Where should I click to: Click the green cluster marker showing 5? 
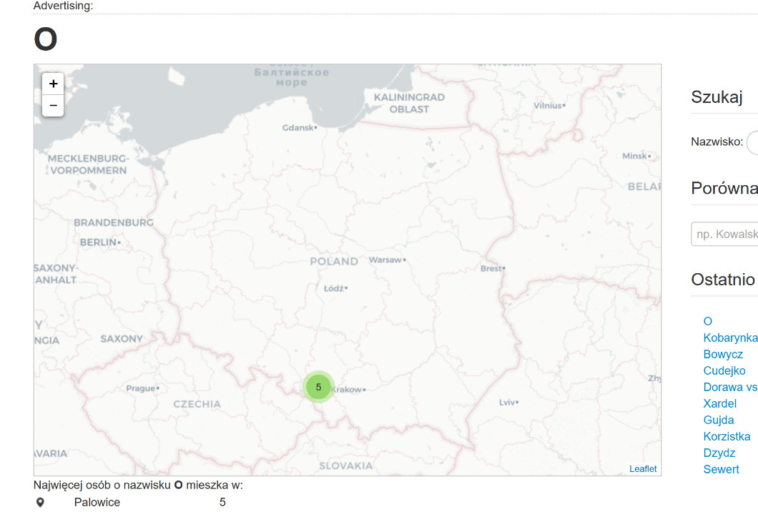pyautogui.click(x=318, y=387)
